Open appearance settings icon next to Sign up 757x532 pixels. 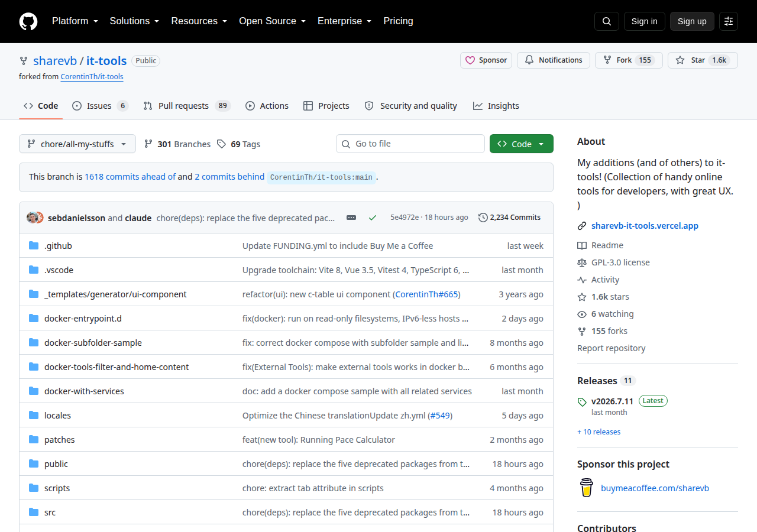(x=729, y=21)
